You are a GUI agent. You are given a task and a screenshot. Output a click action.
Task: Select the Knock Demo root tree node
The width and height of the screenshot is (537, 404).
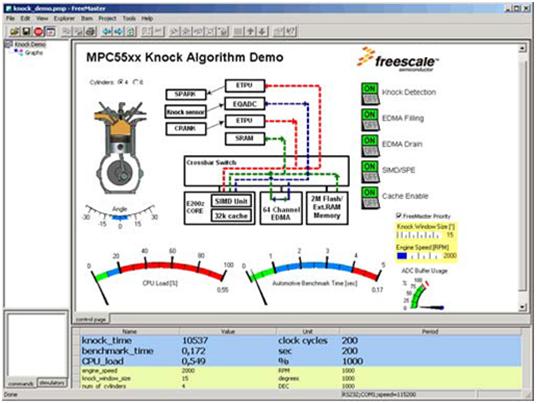pyautogui.click(x=30, y=44)
